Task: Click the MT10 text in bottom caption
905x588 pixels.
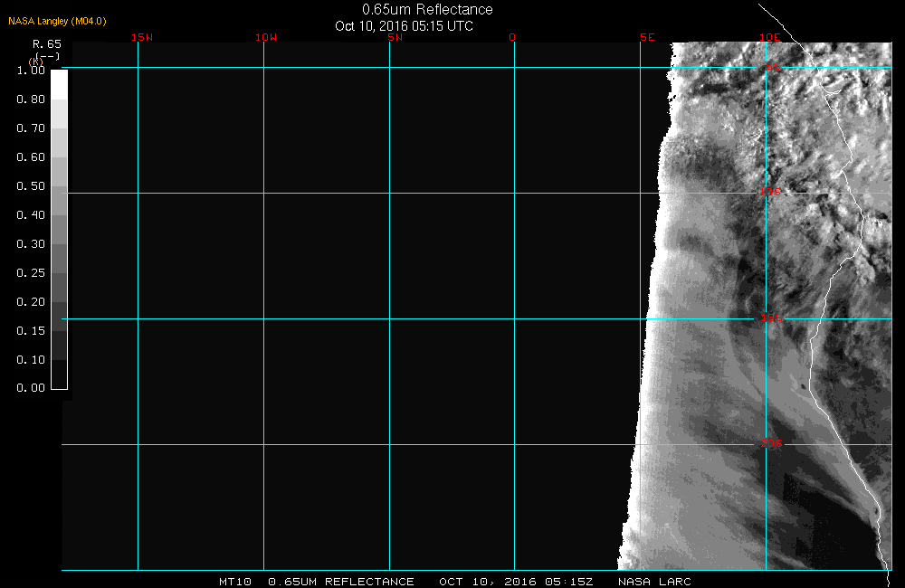Action: 235,582
